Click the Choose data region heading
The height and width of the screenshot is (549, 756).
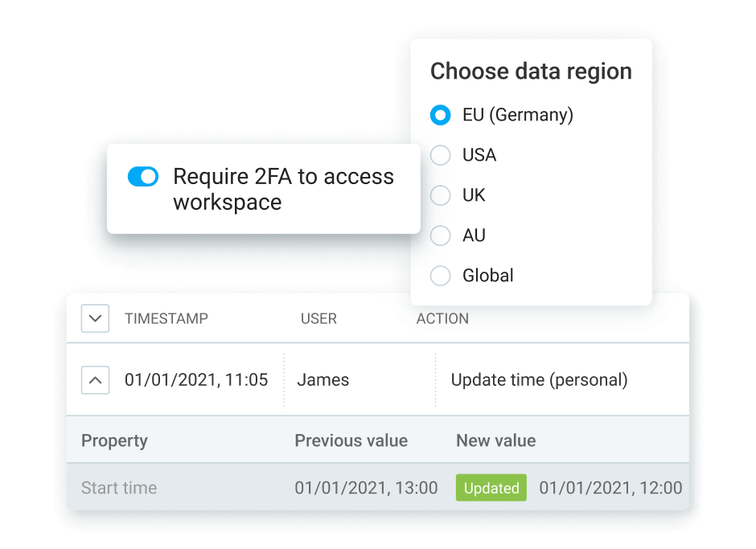[x=531, y=72]
